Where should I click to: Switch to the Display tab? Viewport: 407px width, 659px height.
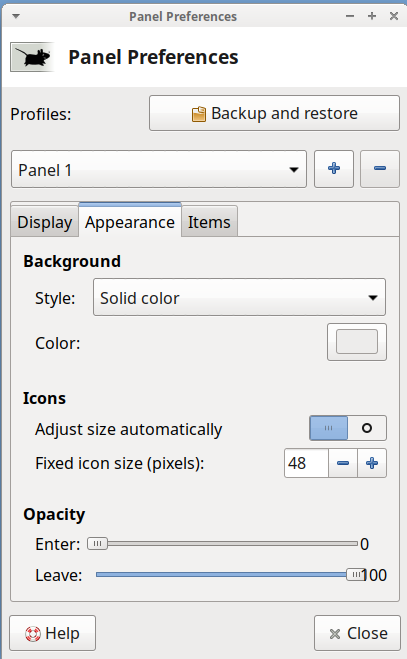click(x=45, y=222)
